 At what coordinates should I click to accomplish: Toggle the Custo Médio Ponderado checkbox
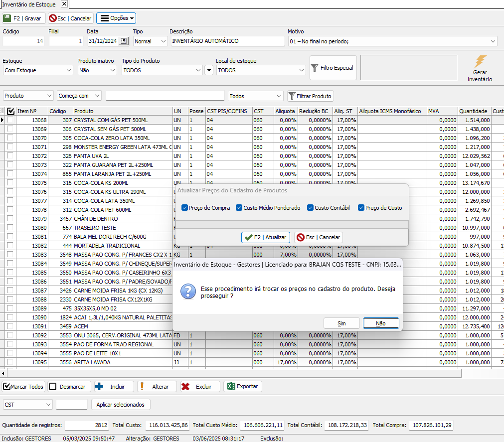pyautogui.click(x=239, y=208)
